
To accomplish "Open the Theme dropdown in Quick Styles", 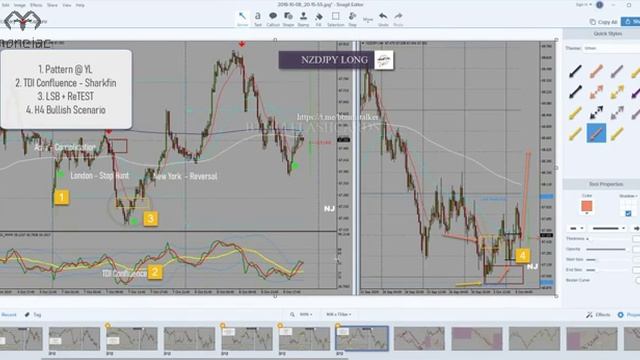I will click(x=612, y=48).
